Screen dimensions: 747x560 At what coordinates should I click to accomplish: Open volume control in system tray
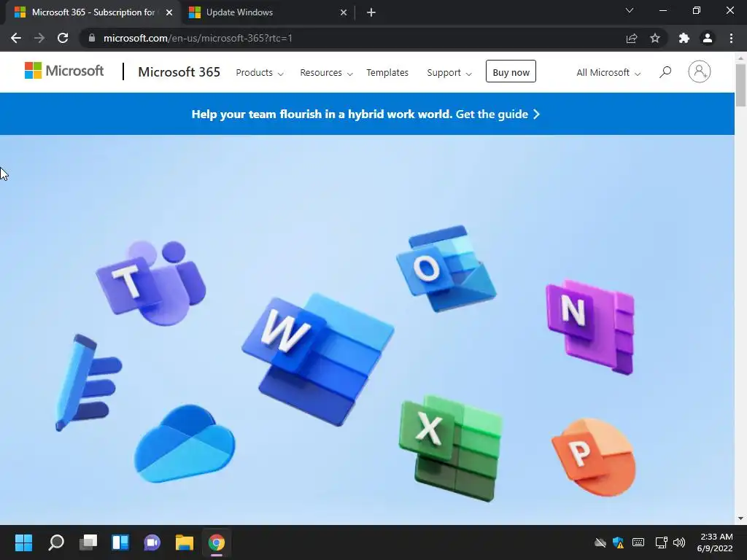pyautogui.click(x=679, y=542)
